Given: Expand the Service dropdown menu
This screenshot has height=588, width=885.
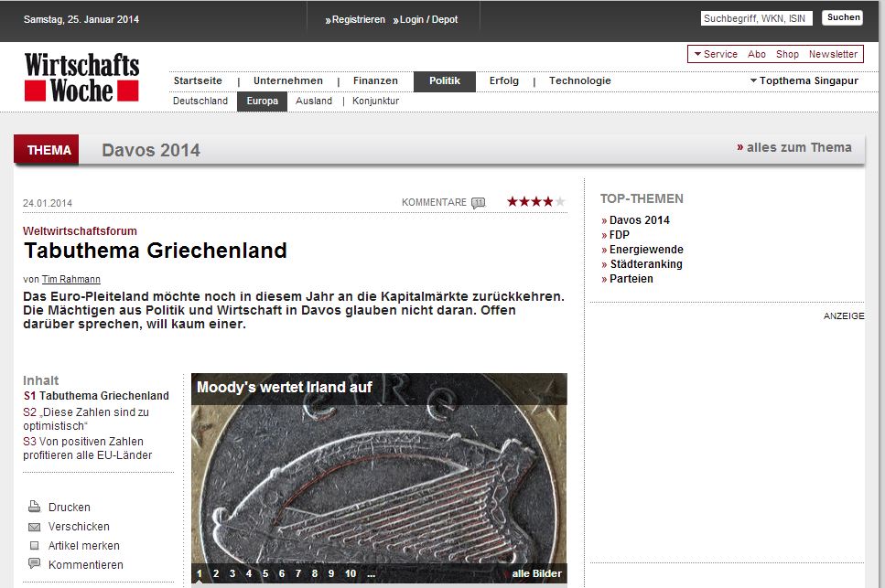Looking at the screenshot, I should (715, 54).
